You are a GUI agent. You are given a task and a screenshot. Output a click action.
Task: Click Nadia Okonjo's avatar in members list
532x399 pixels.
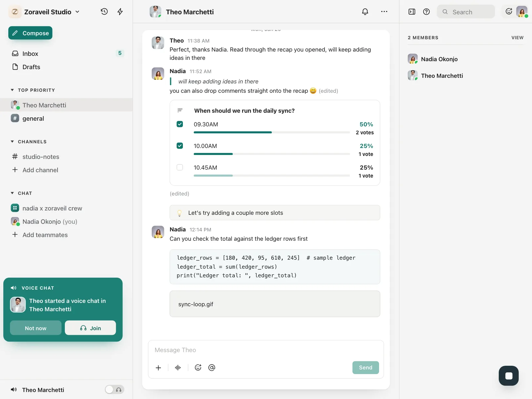point(413,59)
